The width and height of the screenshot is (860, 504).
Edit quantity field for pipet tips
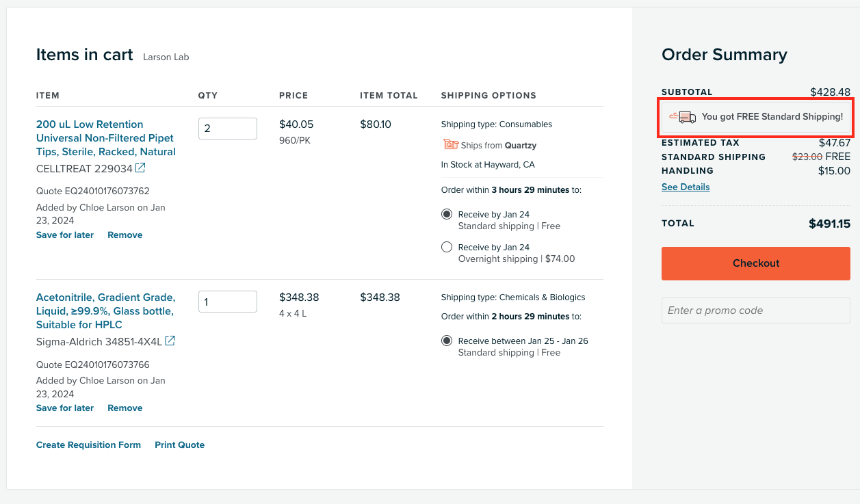[227, 129]
